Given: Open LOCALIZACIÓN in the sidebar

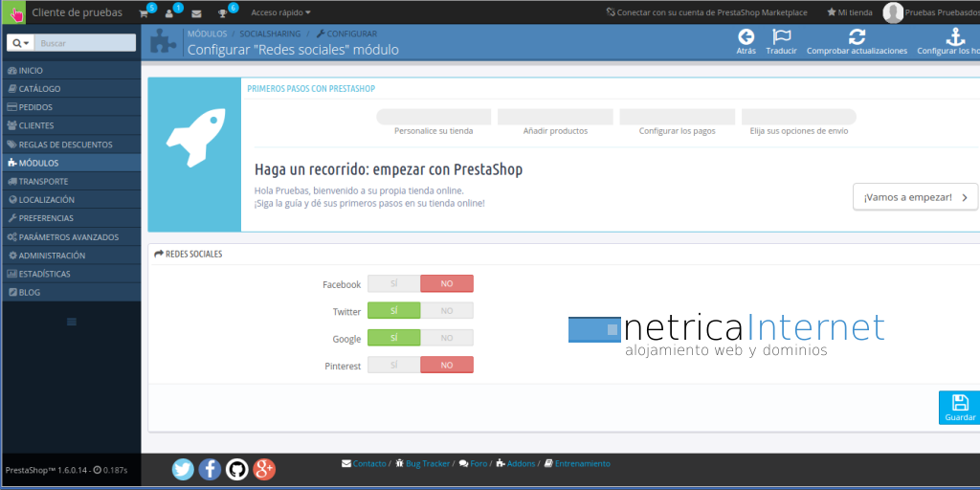Looking at the screenshot, I should click(71, 200).
